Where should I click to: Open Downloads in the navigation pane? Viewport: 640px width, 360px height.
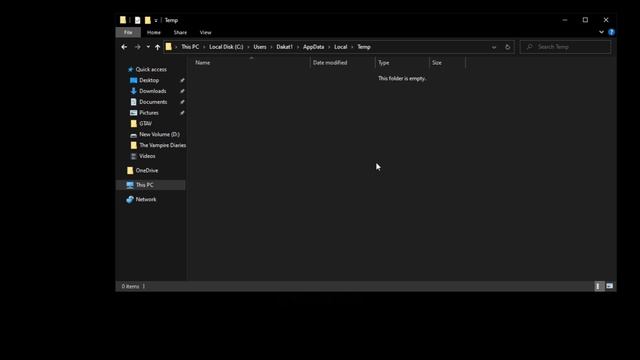pos(153,91)
